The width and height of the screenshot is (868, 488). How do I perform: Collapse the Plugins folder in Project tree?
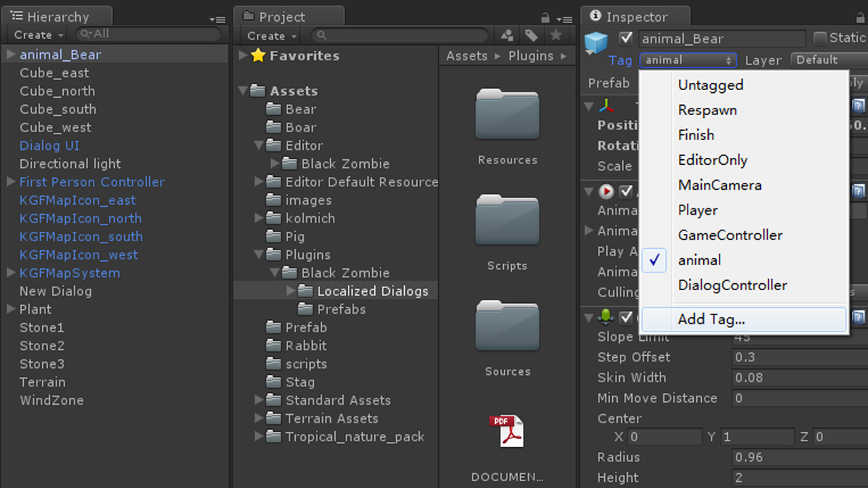[x=259, y=256]
